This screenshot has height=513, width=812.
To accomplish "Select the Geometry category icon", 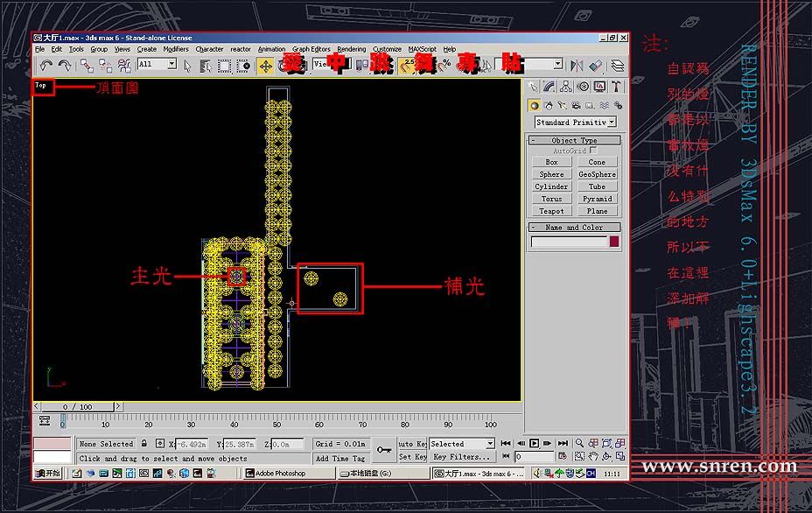I will pyautogui.click(x=534, y=106).
